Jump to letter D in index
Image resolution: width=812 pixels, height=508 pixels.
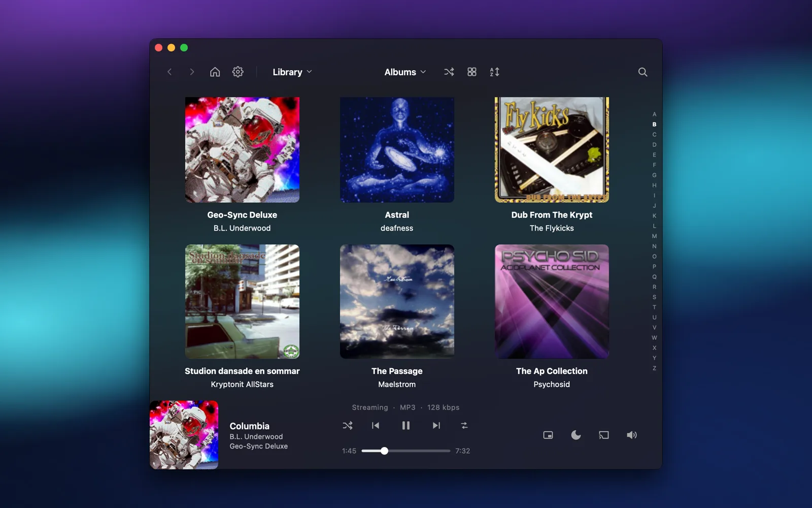pyautogui.click(x=654, y=145)
